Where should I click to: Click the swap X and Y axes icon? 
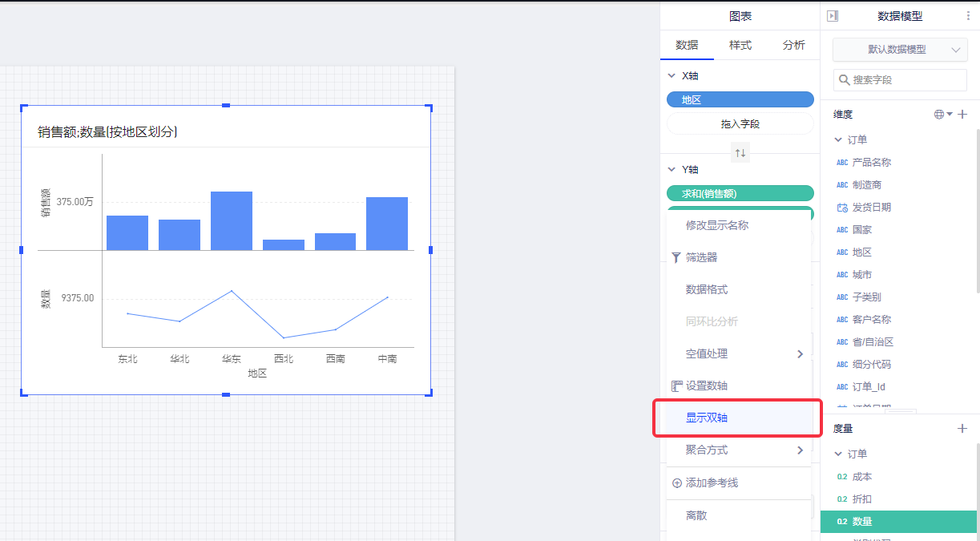(x=740, y=152)
